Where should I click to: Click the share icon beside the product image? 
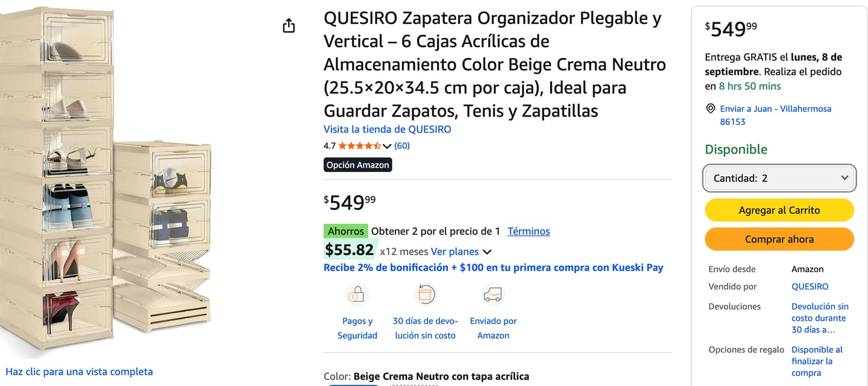(289, 25)
